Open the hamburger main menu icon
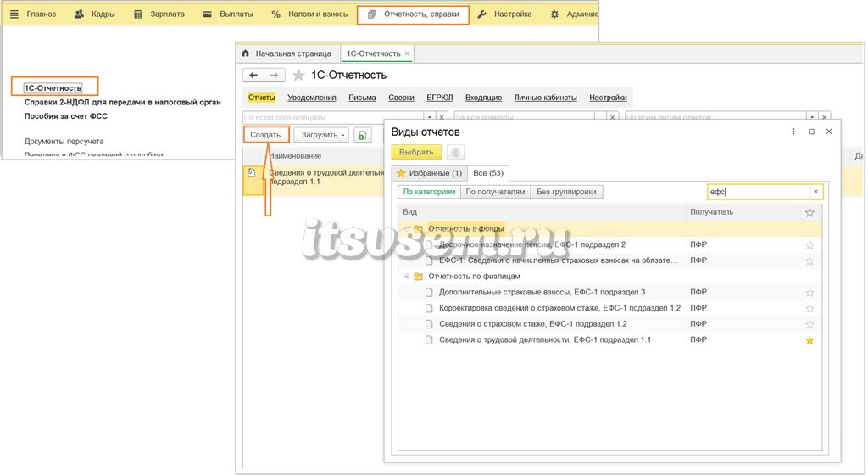Screen dimensions: 868x476 coord(14,14)
